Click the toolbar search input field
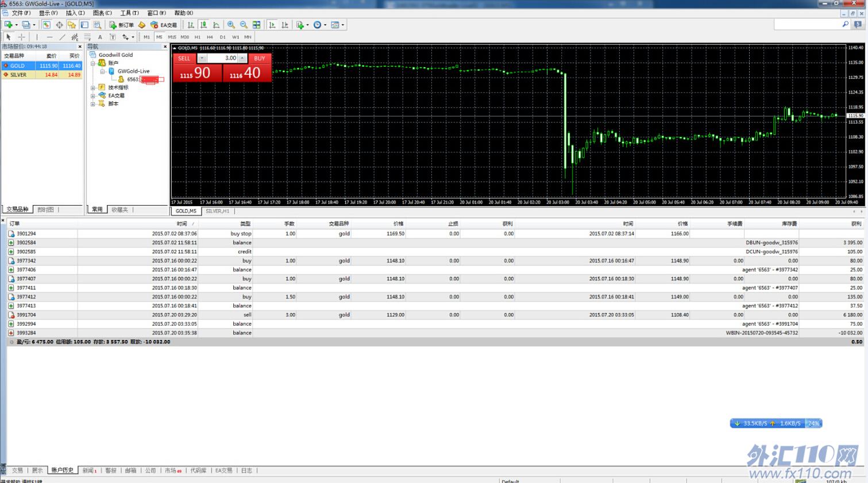The height and width of the screenshot is (483, 868). click(x=808, y=24)
